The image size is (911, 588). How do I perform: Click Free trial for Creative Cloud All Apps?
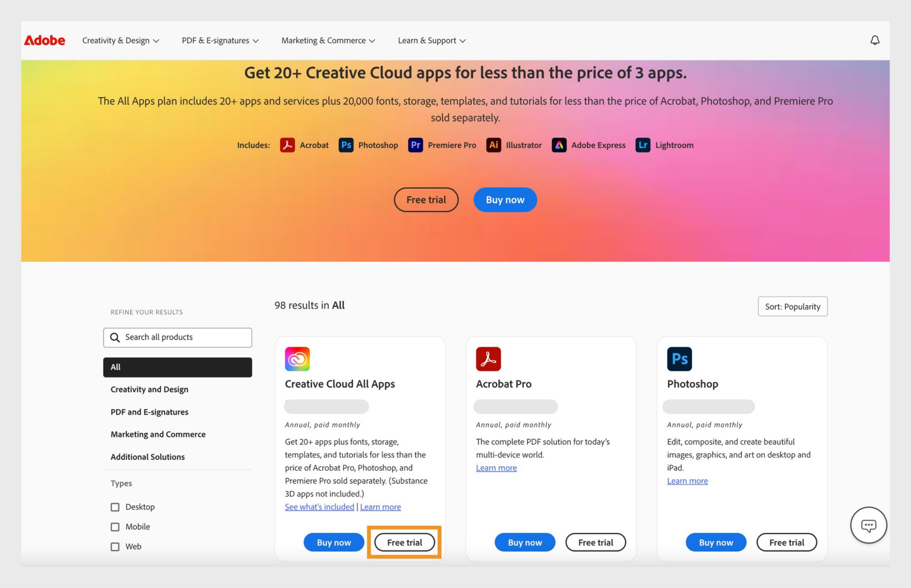click(x=404, y=542)
